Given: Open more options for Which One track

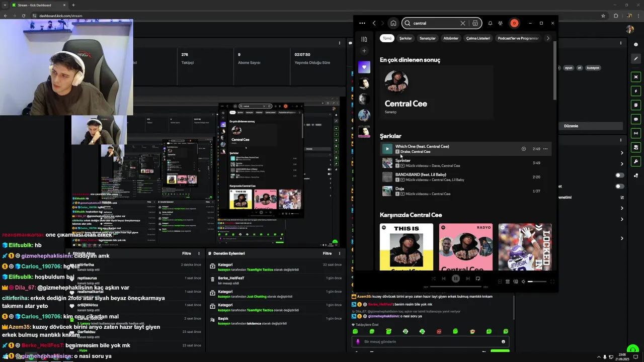Looking at the screenshot, I should tap(545, 149).
